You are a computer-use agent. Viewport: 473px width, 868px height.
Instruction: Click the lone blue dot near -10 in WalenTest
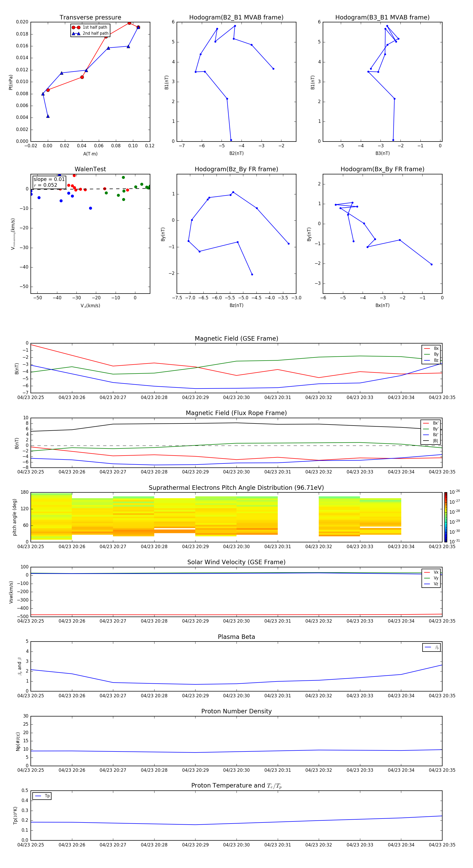click(90, 208)
